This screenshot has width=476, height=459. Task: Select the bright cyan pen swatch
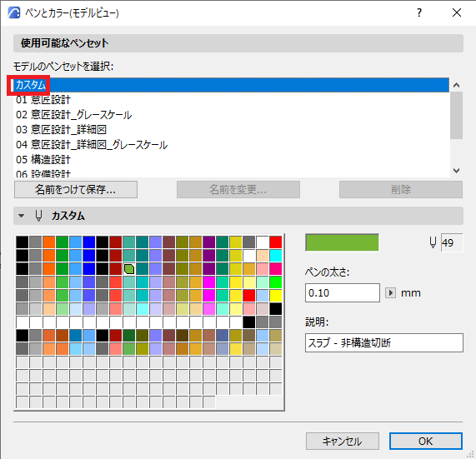click(x=276, y=256)
